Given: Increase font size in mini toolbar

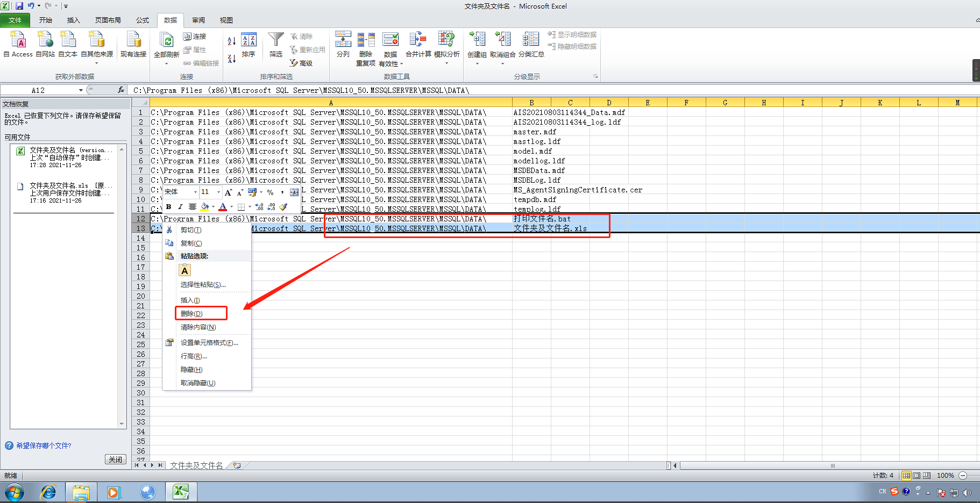Looking at the screenshot, I should (228, 192).
